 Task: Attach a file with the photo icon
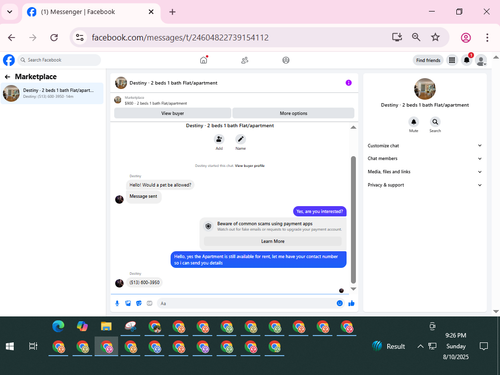tap(128, 303)
